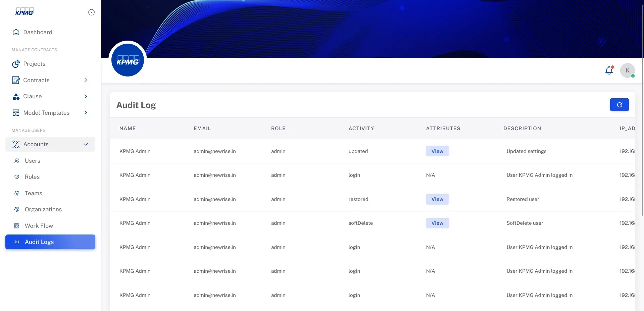
Task: Click the KPMG logo at top left
Action: pos(24,11)
